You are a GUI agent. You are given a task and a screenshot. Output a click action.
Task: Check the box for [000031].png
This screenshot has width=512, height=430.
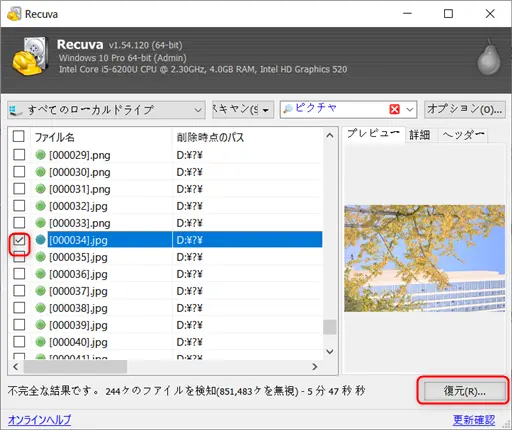(x=19, y=189)
